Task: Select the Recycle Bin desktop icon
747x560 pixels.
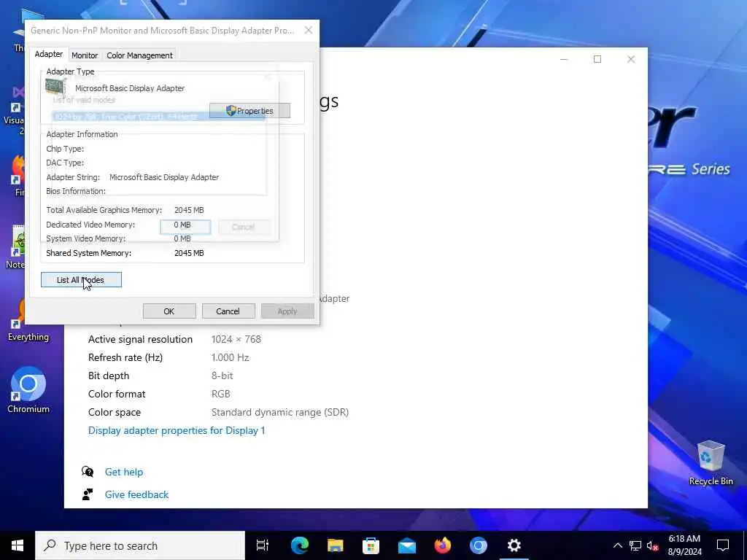Action: (711, 463)
